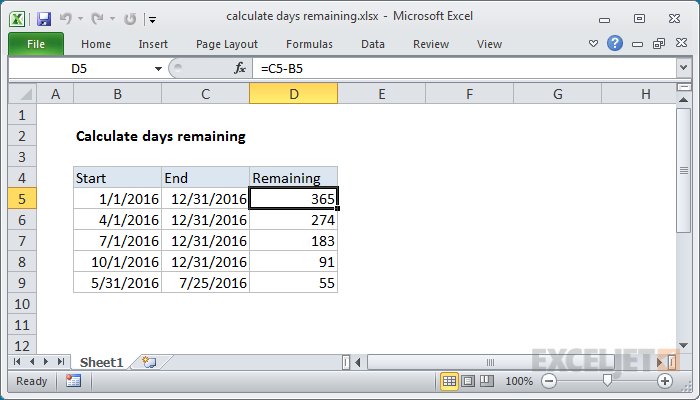Open the Page Layout ribbon tab
Viewport: 700px width, 400px height.
click(227, 44)
